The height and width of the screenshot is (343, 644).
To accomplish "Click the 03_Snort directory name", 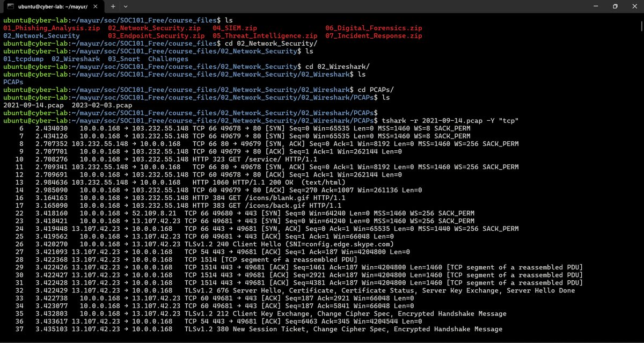I will click(124, 59).
